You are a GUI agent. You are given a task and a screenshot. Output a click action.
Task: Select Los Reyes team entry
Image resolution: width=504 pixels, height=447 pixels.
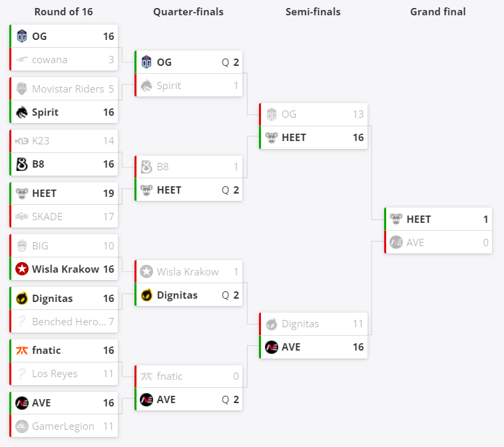point(55,374)
